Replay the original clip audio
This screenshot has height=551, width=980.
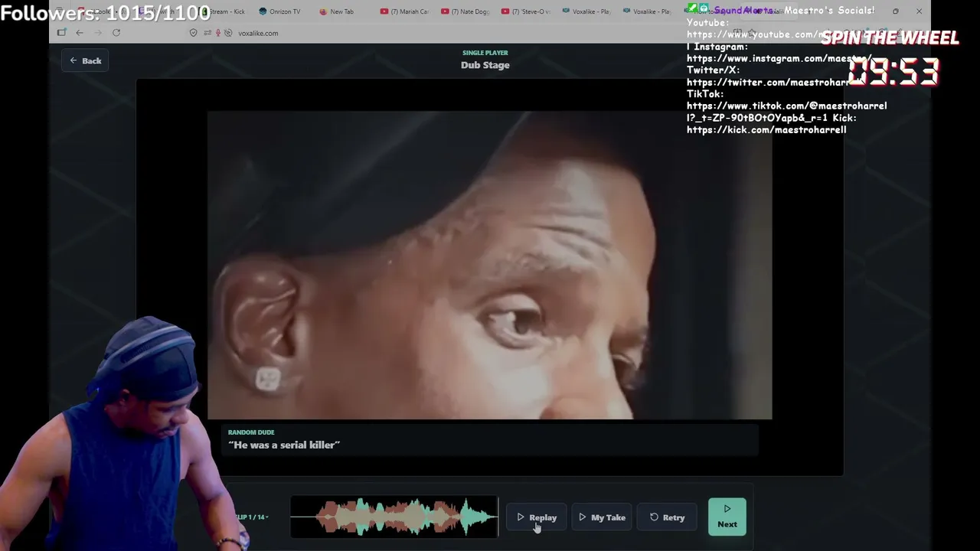(x=537, y=517)
